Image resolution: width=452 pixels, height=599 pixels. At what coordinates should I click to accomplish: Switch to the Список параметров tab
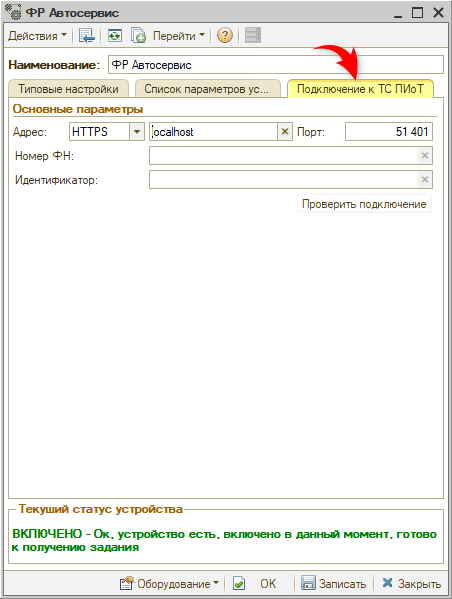[207, 89]
